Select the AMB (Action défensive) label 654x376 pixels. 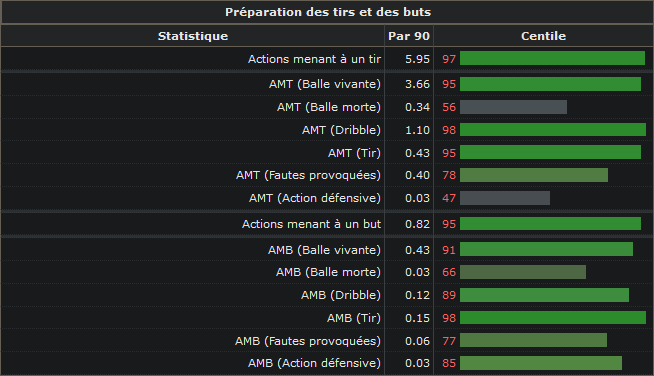coord(314,363)
